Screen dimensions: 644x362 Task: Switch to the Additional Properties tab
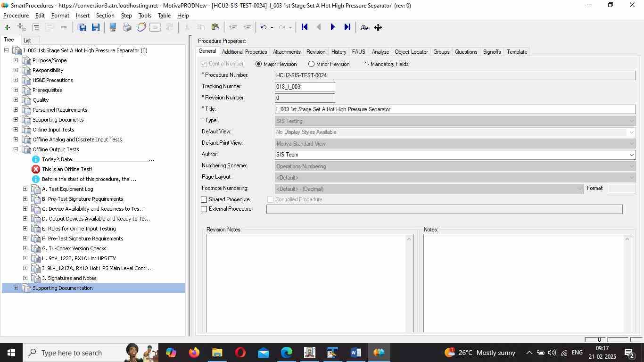[x=244, y=52]
